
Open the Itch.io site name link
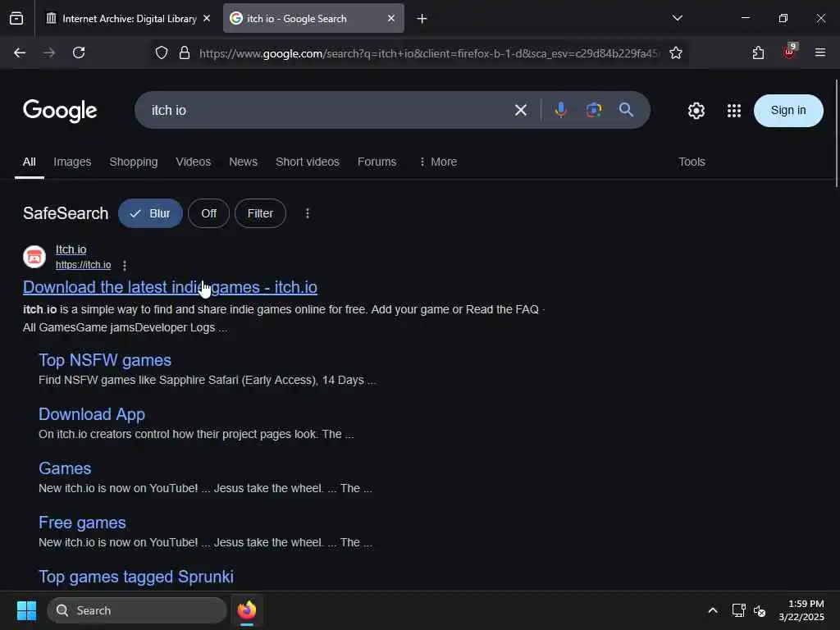[x=71, y=249]
